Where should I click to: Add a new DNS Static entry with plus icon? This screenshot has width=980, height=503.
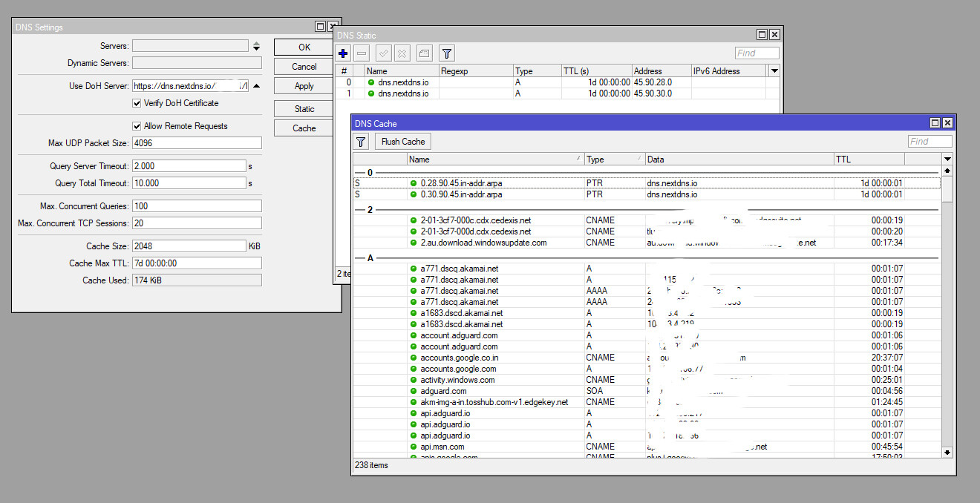(343, 53)
